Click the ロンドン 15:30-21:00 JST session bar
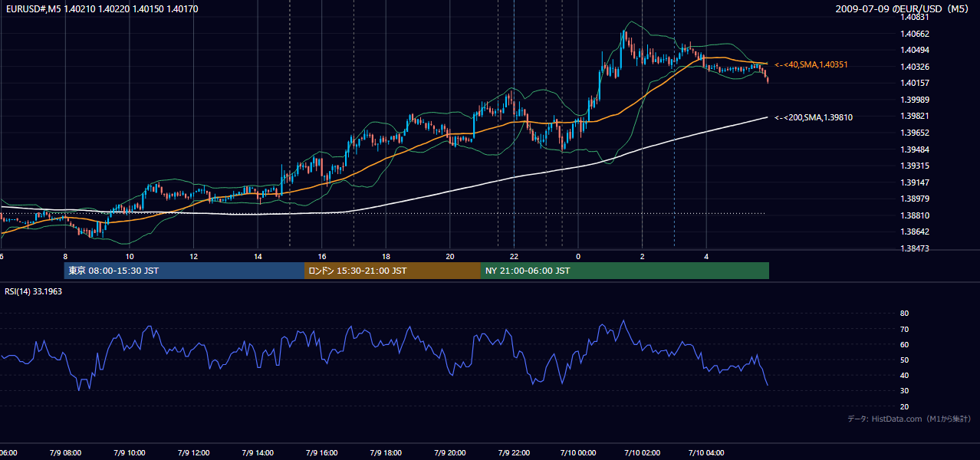This screenshot has height=460, width=980. (x=393, y=271)
